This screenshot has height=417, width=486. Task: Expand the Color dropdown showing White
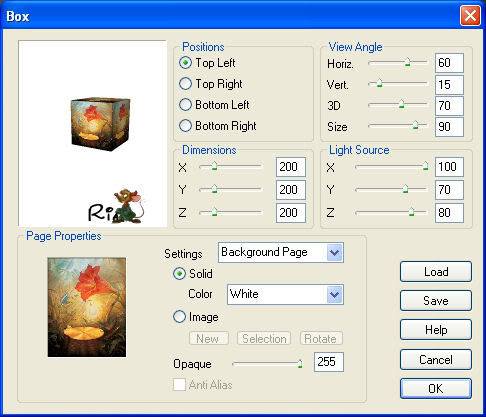tap(285, 294)
